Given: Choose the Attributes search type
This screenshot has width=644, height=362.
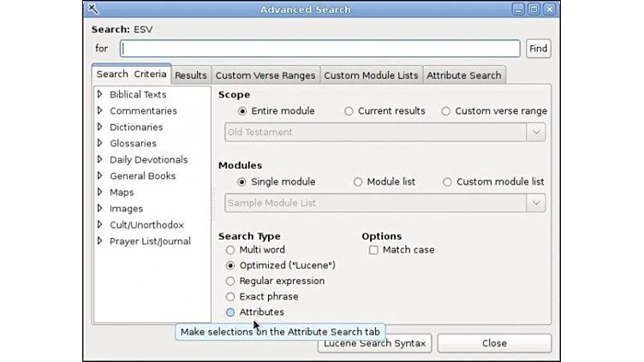Looking at the screenshot, I should click(x=230, y=312).
